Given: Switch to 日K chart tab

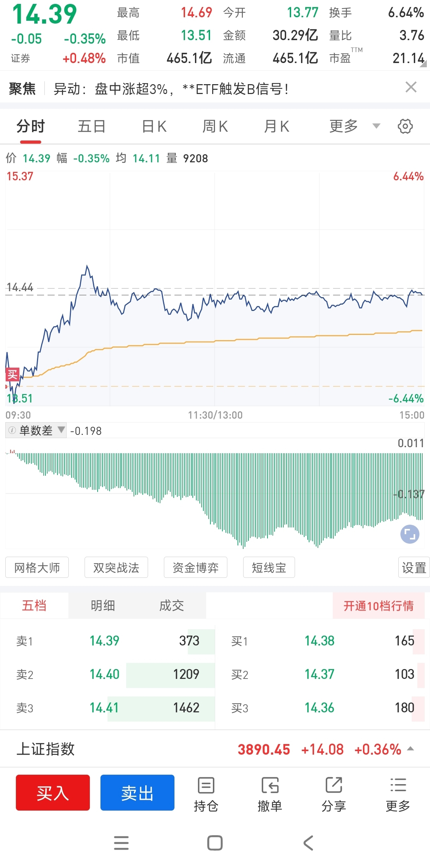Looking at the screenshot, I should point(154,126).
